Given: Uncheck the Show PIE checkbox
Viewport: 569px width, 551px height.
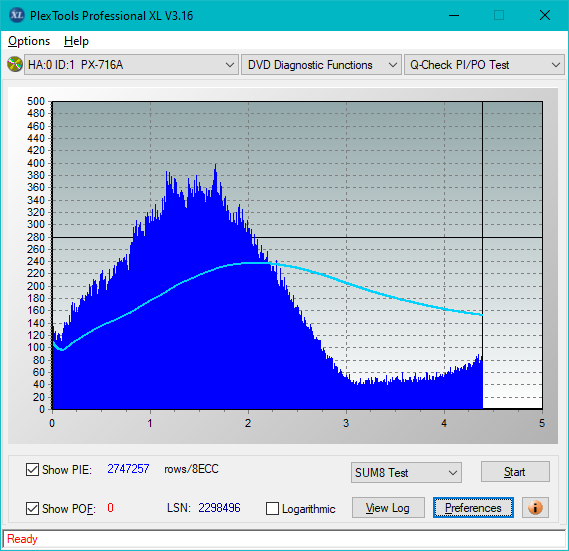Looking at the screenshot, I should [32, 469].
